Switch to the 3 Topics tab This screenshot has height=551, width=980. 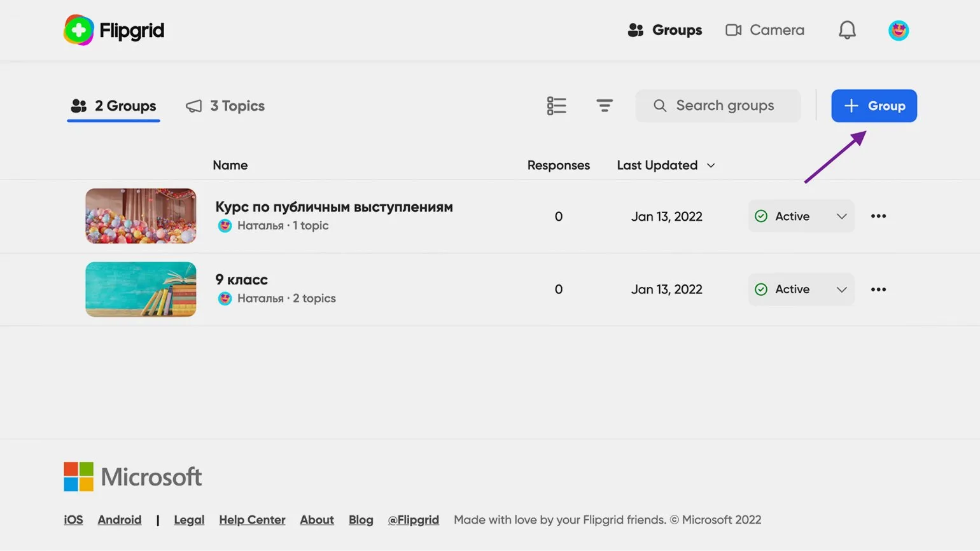tap(225, 106)
